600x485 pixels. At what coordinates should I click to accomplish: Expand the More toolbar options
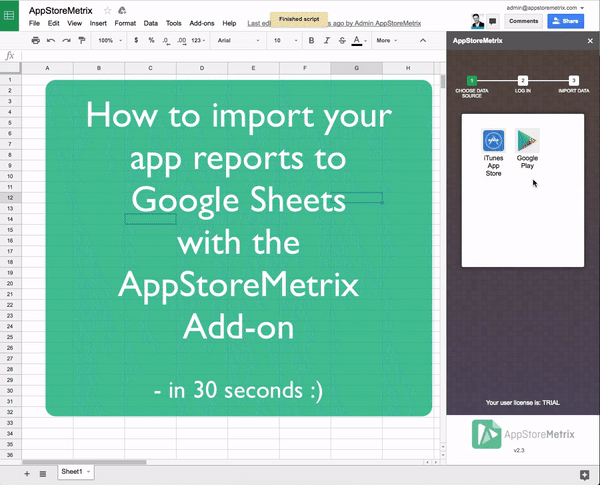click(x=386, y=40)
